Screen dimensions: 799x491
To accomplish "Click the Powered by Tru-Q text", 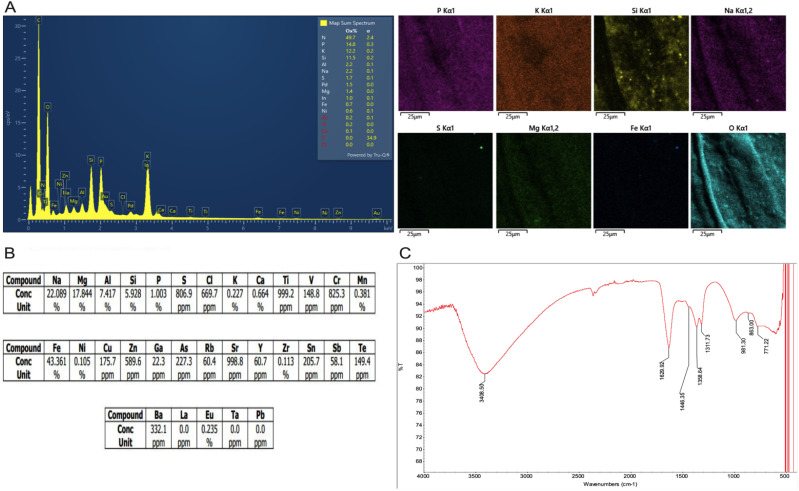I will 368,155.
